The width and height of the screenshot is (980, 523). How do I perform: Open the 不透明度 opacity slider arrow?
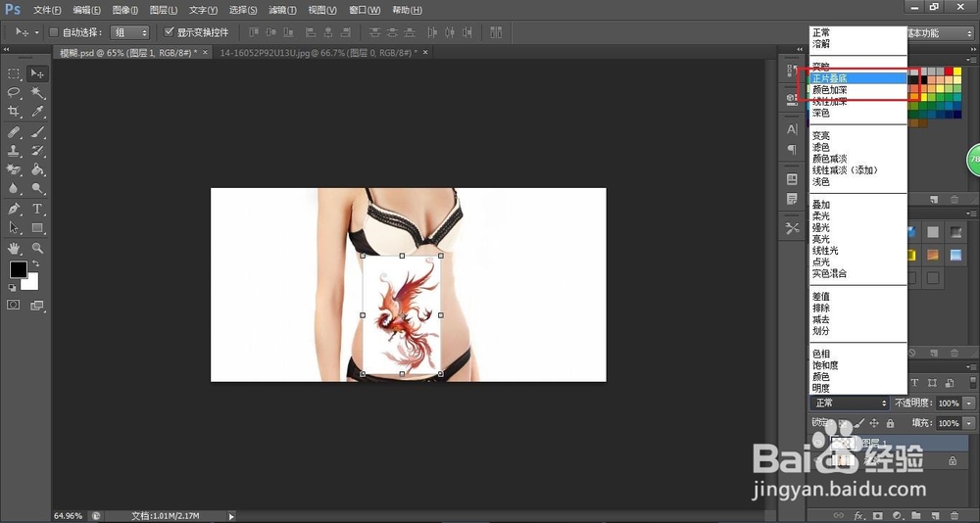969,404
